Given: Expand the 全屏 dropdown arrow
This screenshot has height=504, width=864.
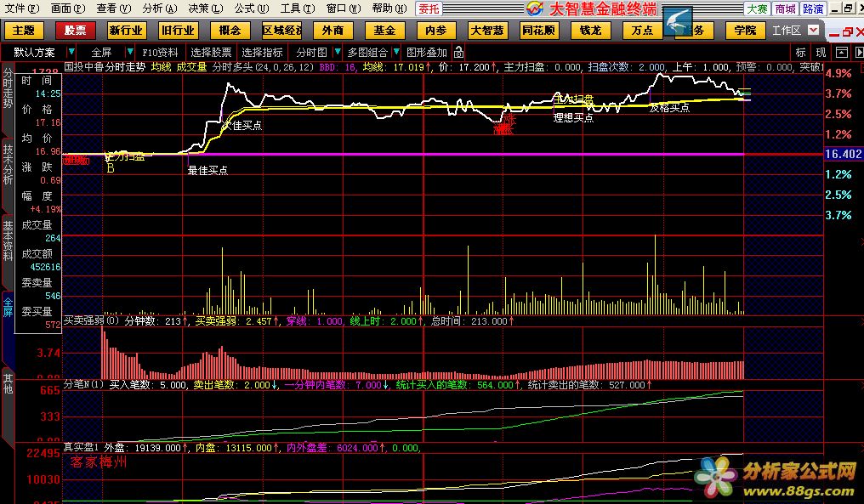Looking at the screenshot, I should 129,53.
